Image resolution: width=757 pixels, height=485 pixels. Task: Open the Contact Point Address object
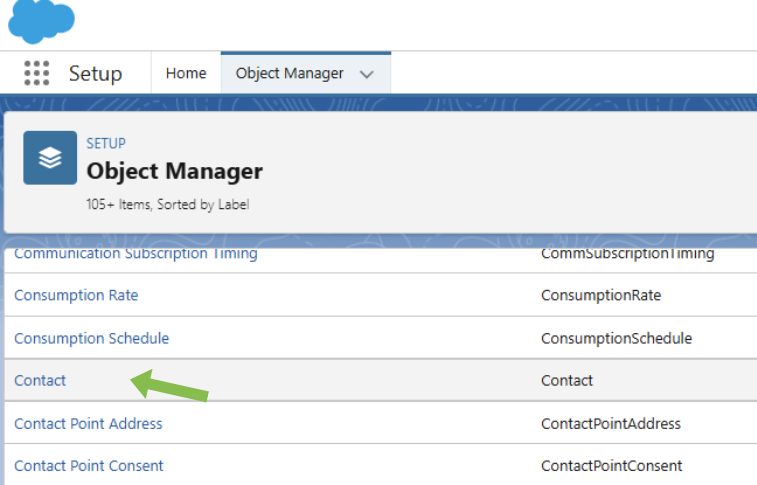pos(88,424)
